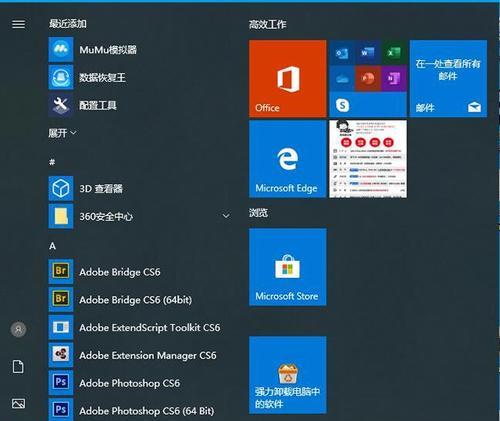Screen dimensions: 500x421
Task: Click the 360安全中心 folder icon
Action: pyautogui.click(x=61, y=216)
